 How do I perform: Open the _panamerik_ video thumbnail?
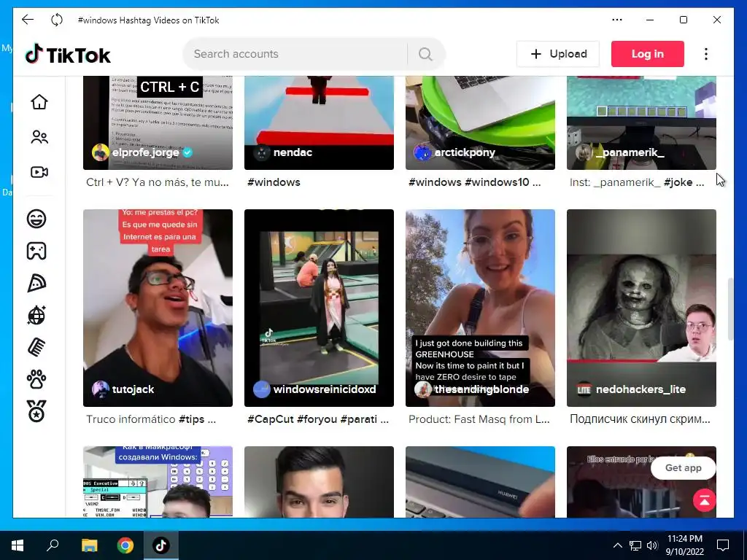coord(641,122)
